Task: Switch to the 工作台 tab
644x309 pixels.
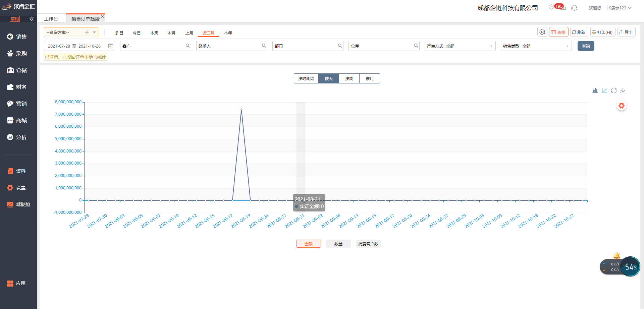Action: 51,19
